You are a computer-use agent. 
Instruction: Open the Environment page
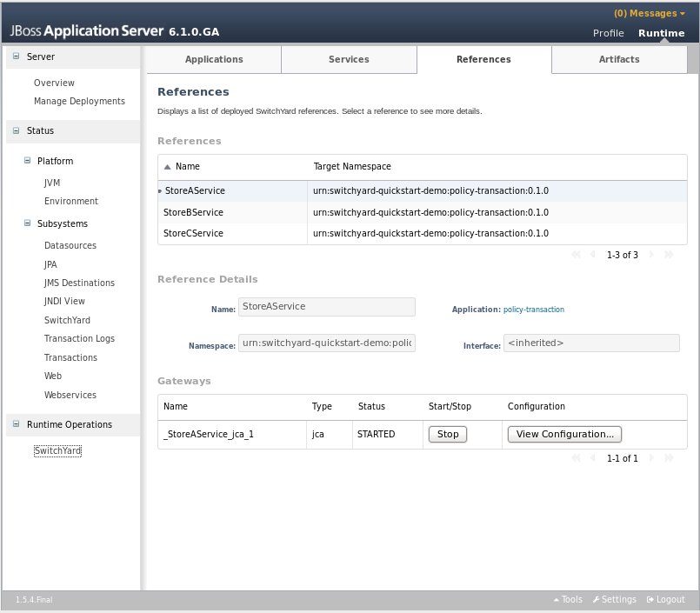click(71, 201)
